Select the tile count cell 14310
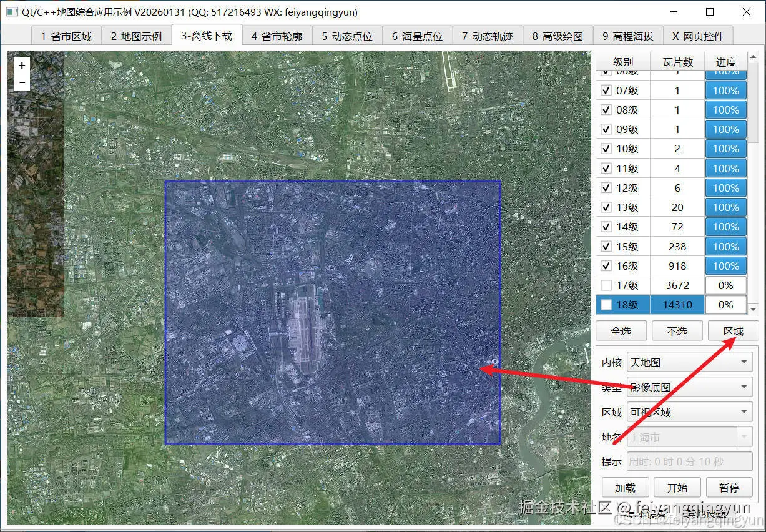Viewport: 766px width, 532px height. (x=677, y=305)
